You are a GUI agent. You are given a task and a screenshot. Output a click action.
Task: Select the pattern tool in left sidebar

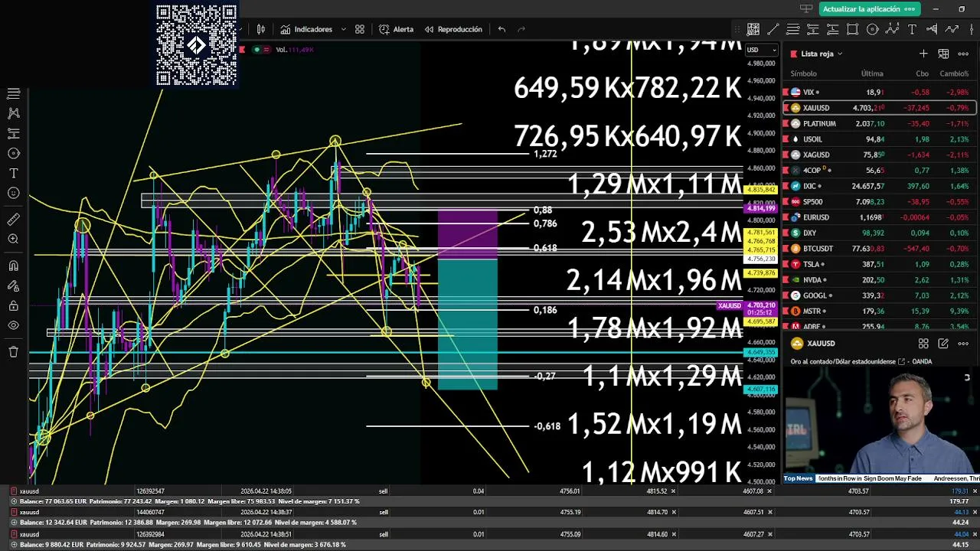point(13,113)
